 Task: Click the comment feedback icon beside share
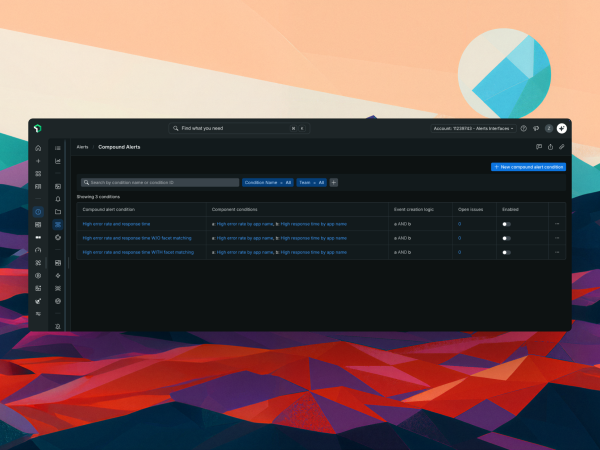(539, 147)
